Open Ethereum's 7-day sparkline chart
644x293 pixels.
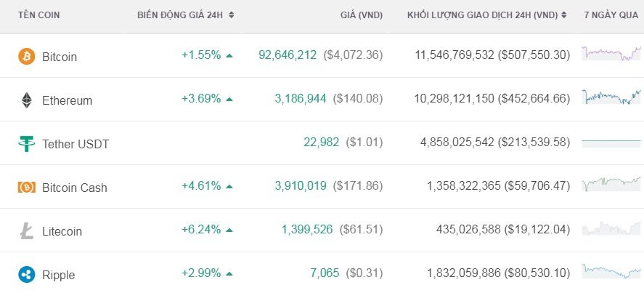pos(611,98)
